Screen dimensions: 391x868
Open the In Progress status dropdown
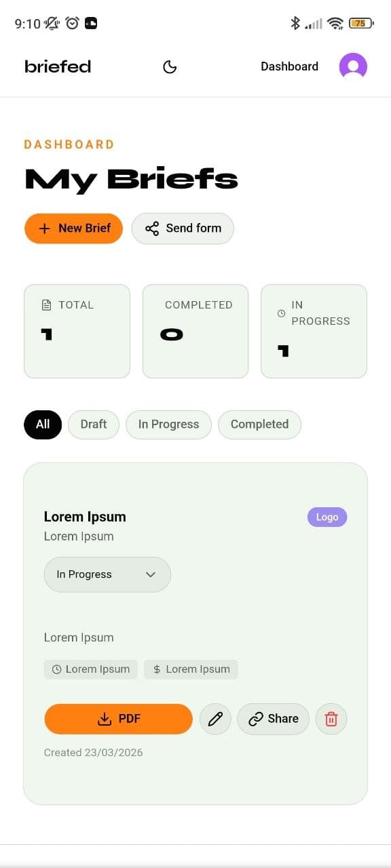107,574
